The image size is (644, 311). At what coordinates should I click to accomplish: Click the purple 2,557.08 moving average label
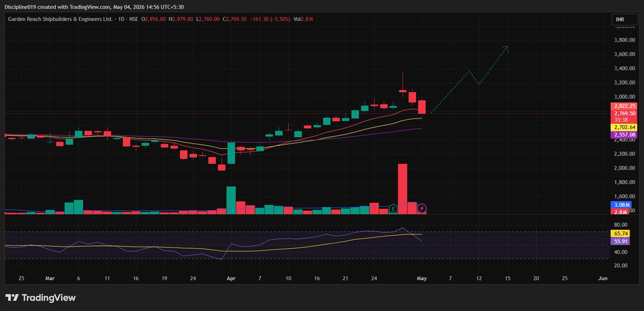[x=624, y=135]
